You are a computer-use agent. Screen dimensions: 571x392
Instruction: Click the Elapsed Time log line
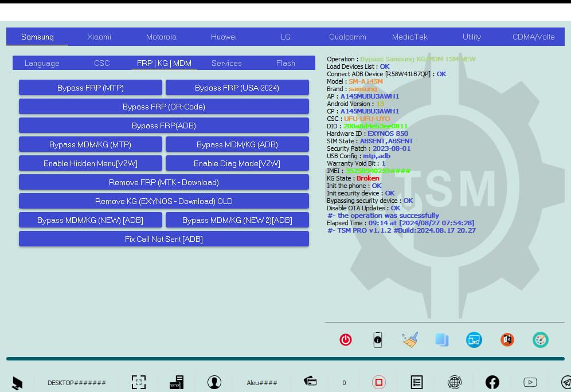pyautogui.click(x=401, y=223)
